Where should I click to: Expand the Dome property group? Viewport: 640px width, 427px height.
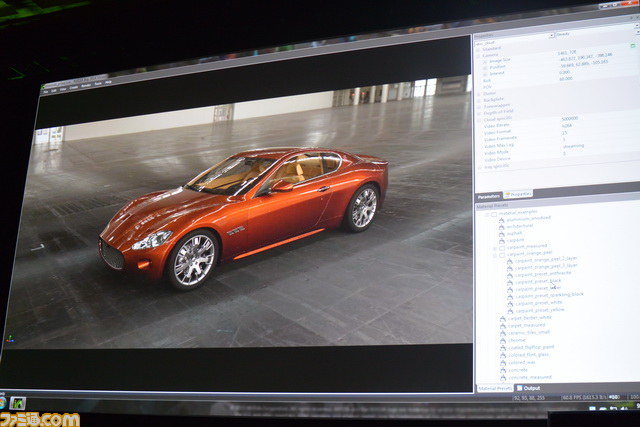[x=479, y=94]
